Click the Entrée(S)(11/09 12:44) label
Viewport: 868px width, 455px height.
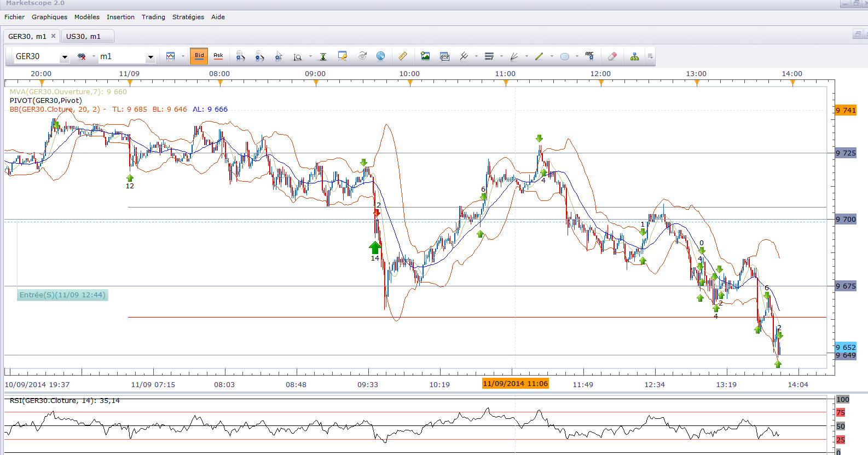[62, 295]
